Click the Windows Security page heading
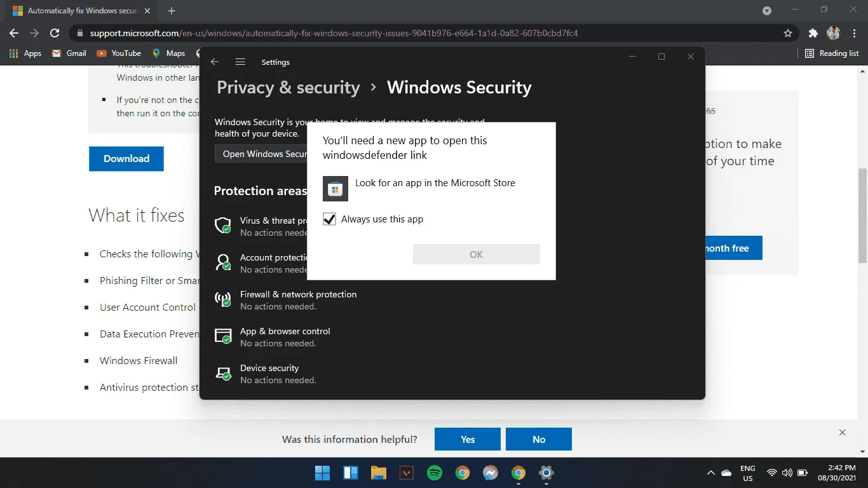Viewport: 868px width, 488px height. point(459,88)
